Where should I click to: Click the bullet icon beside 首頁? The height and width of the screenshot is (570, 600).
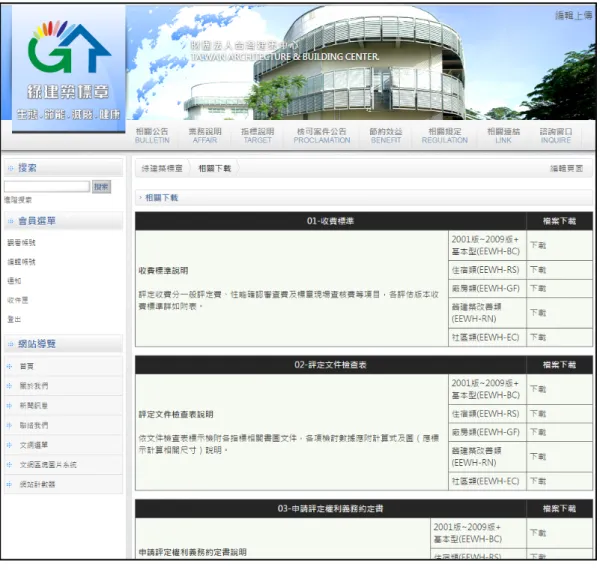pos(10,366)
